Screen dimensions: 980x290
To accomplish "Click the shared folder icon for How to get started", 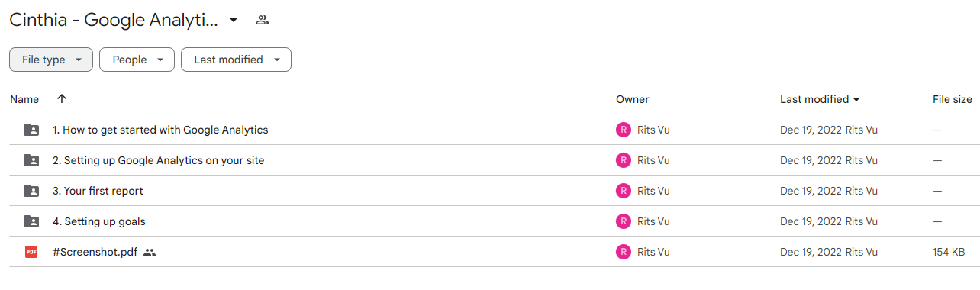I will (31, 130).
